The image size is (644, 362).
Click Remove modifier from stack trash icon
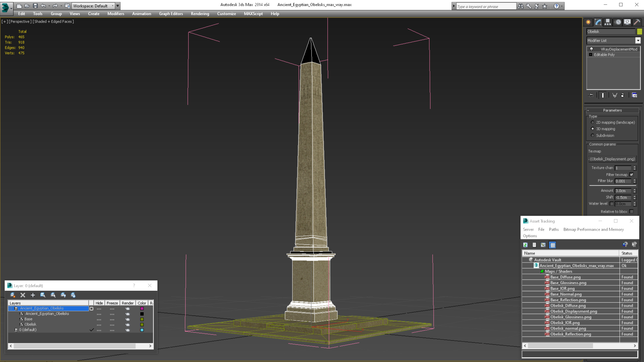(x=623, y=95)
